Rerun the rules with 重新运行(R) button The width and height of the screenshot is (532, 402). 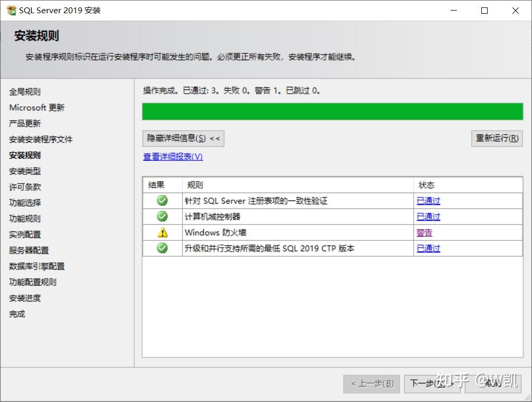(497, 138)
